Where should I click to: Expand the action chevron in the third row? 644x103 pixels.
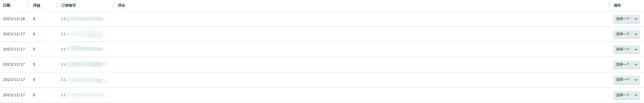[x=636, y=49]
